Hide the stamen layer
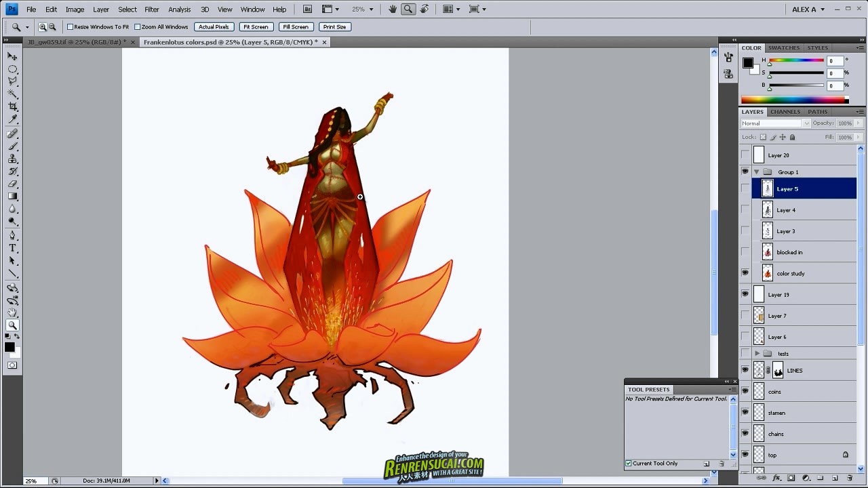This screenshot has width=868, height=488. 745,413
